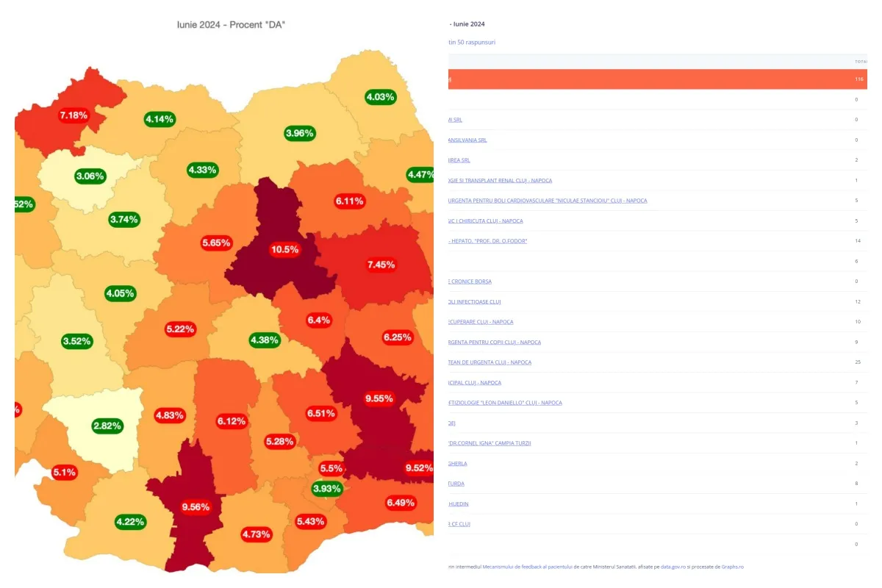Select the 7.18% red map marker

[73, 115]
